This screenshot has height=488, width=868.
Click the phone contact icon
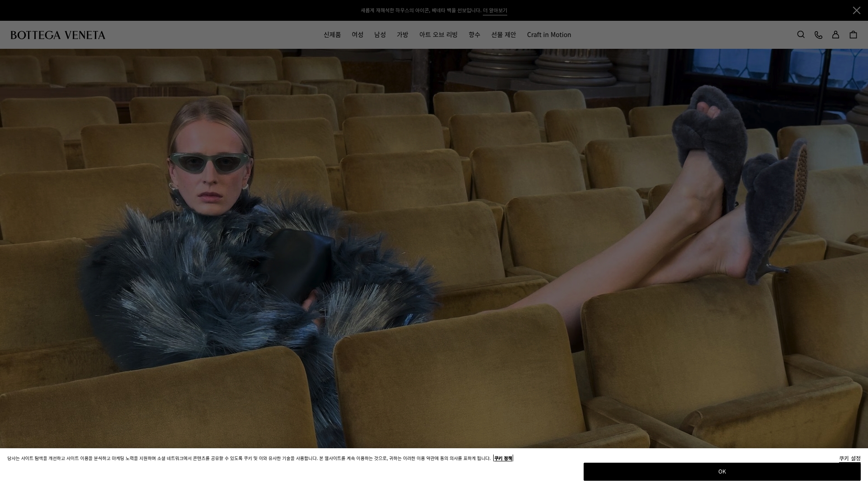(x=818, y=35)
